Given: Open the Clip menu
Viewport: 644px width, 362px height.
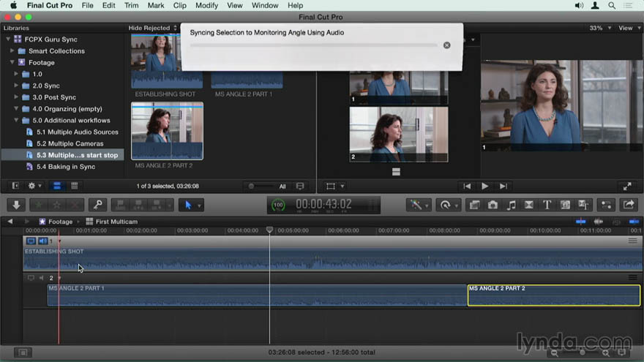Looking at the screenshot, I should [179, 5].
